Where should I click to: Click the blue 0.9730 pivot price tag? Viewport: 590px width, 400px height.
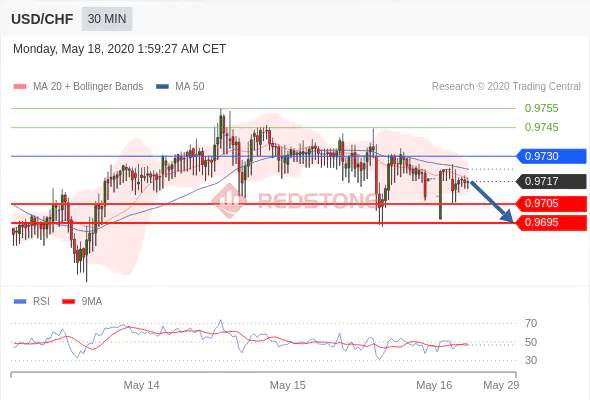pyautogui.click(x=551, y=156)
